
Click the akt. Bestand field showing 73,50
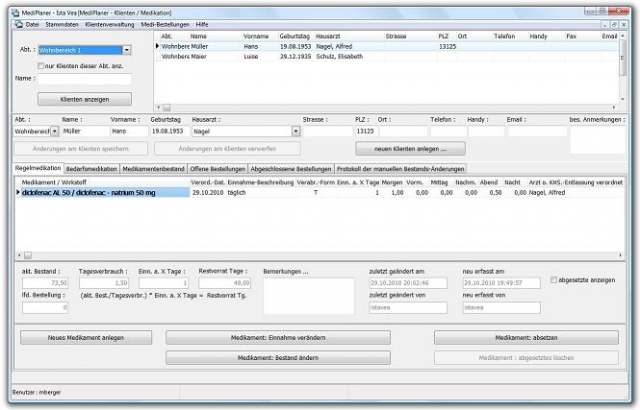pyautogui.click(x=45, y=283)
